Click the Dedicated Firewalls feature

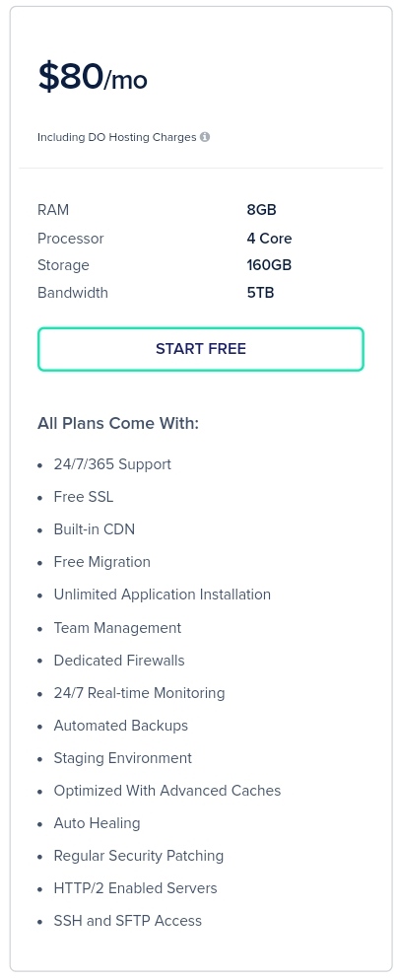119,661
